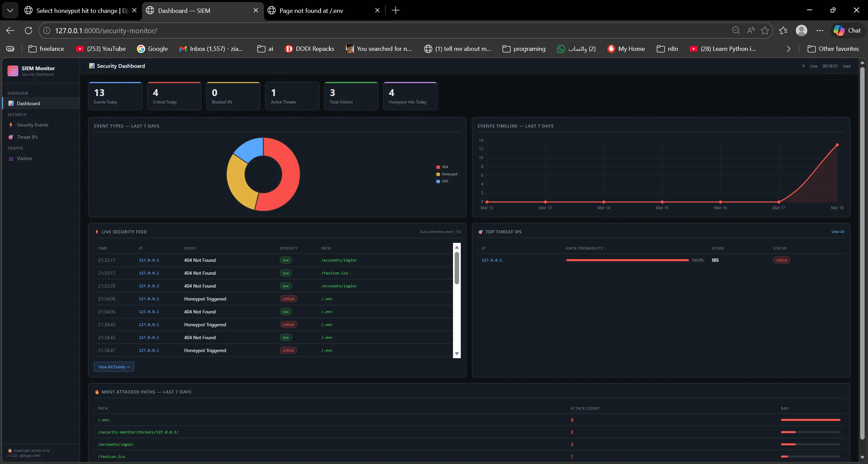868x464 pixels.
Task: Open the n8n bookmarks folder
Action: coord(667,49)
